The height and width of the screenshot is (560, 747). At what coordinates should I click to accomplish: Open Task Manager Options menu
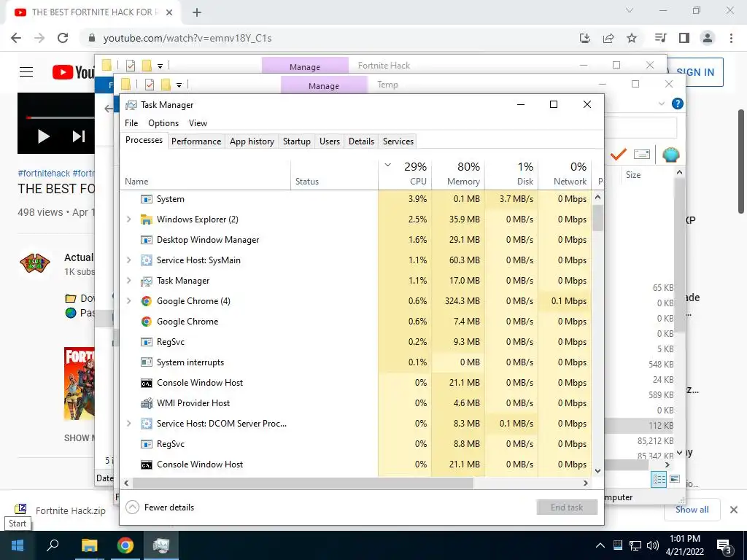click(163, 122)
